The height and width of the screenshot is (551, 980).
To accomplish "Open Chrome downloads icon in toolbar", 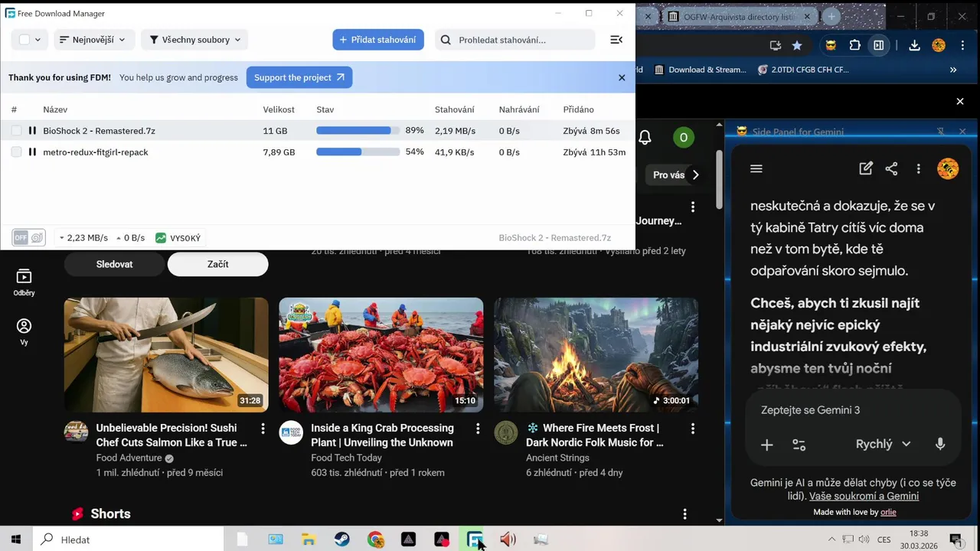I will pos(914,46).
